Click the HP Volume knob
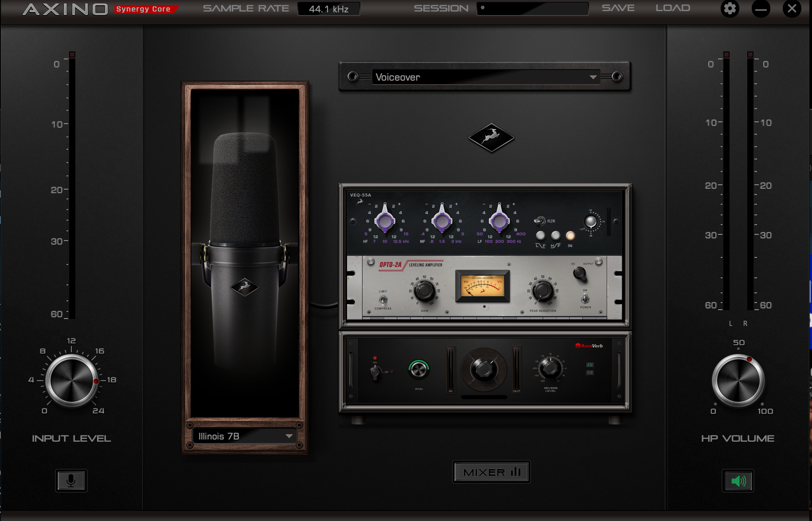 [x=738, y=381]
